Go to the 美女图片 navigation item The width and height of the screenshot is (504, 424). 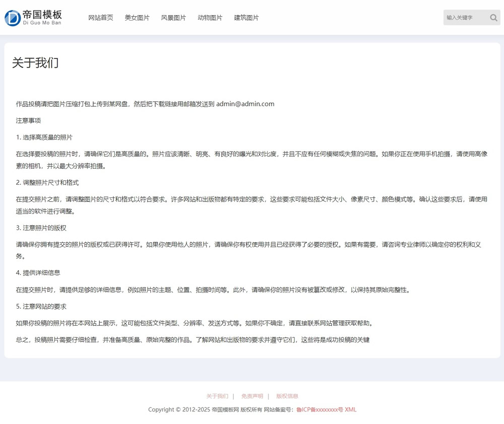click(137, 18)
